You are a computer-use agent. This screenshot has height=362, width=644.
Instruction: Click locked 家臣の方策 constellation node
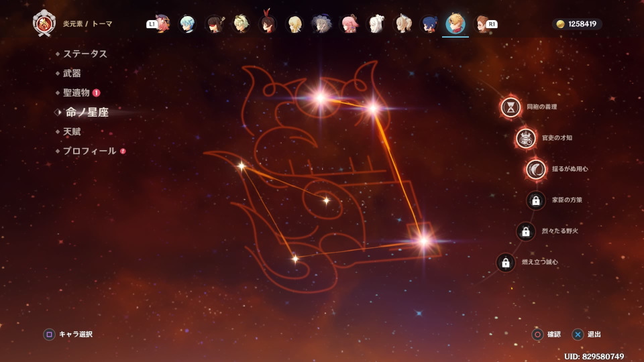(x=535, y=200)
